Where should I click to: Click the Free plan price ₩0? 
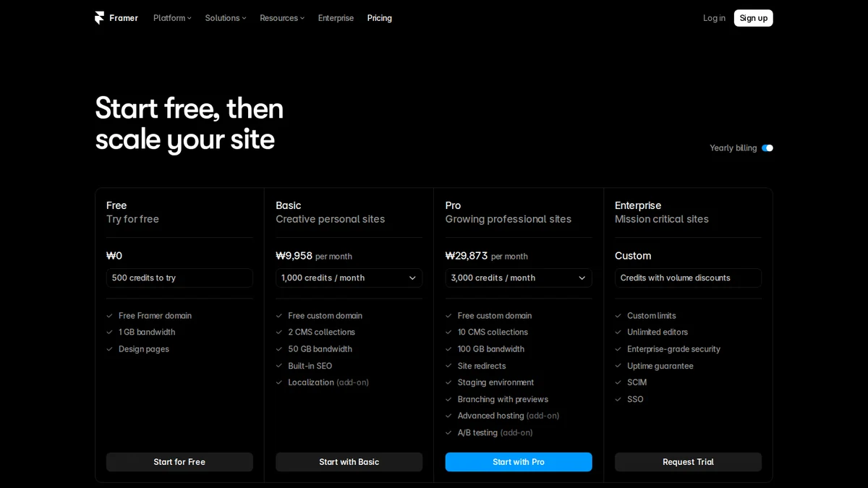(x=114, y=256)
